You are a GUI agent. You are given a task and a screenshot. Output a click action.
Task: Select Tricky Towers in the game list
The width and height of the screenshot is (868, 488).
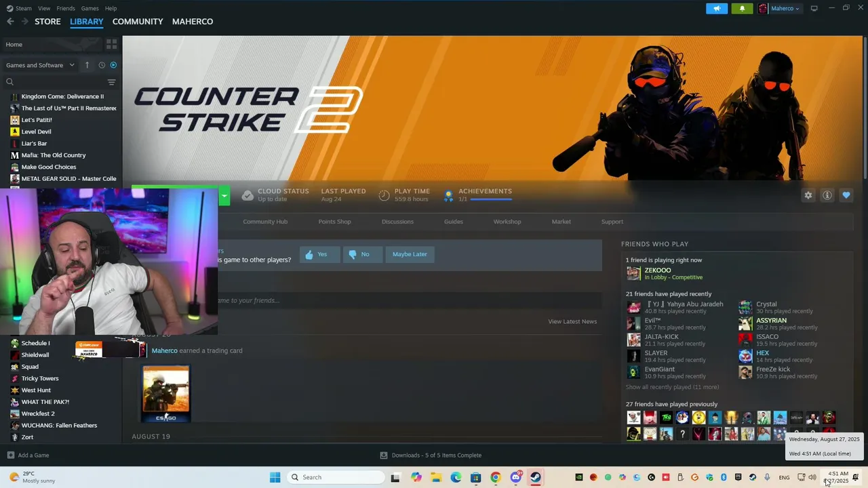40,378
